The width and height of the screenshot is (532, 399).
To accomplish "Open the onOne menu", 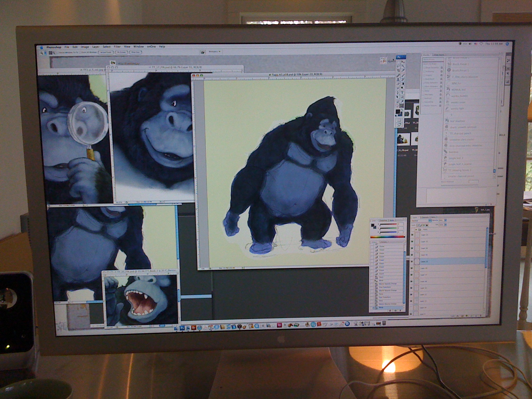I will 151,47.
